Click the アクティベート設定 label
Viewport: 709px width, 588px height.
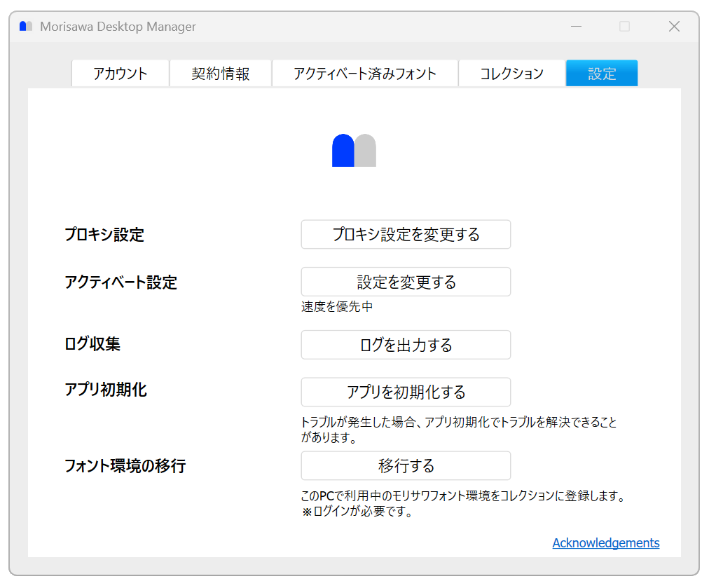(121, 282)
